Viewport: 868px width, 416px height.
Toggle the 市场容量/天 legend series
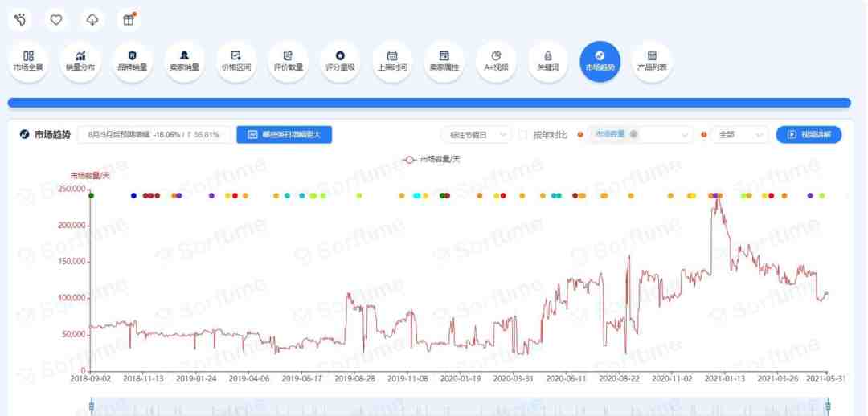[x=432, y=159]
